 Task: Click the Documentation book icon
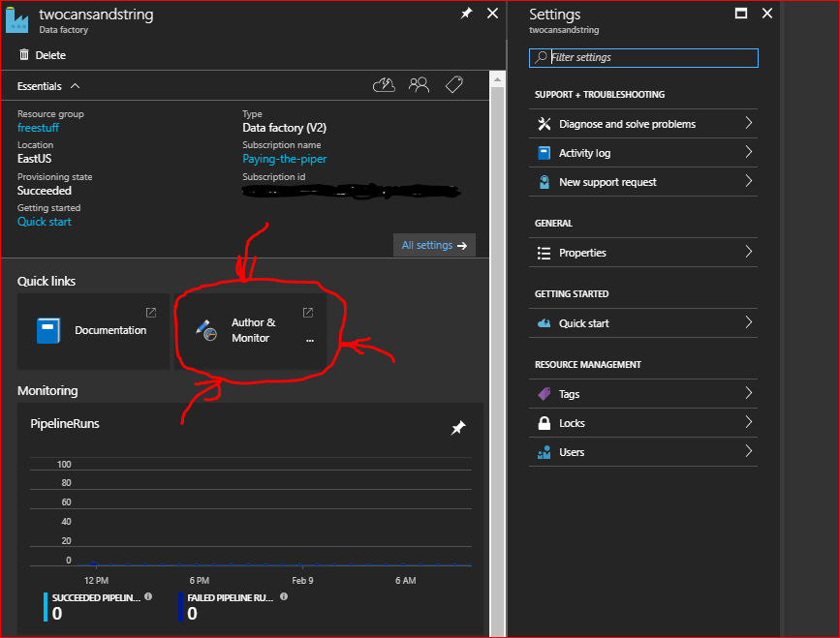[48, 330]
